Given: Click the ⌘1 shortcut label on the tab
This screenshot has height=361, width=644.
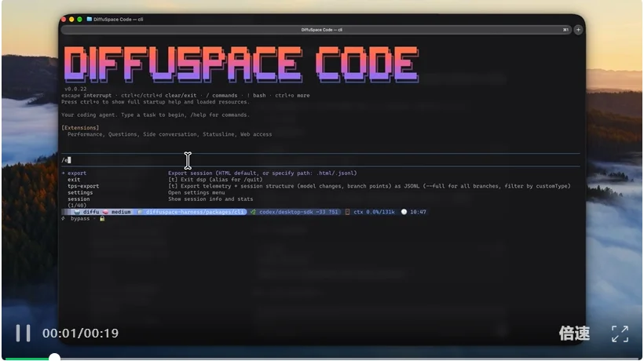Looking at the screenshot, I should coord(565,30).
